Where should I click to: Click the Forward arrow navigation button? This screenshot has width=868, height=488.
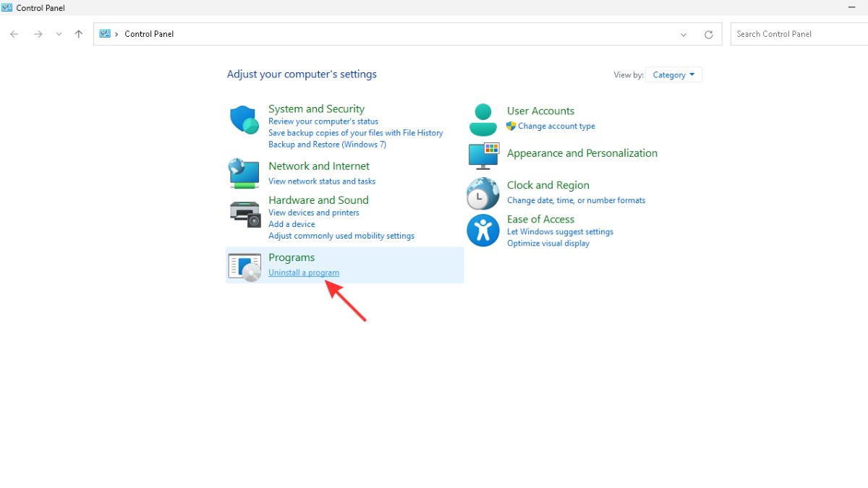click(x=38, y=34)
